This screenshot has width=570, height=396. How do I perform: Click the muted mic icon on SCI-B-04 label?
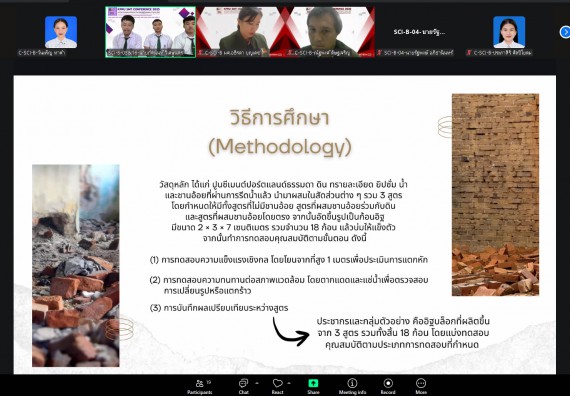pos(380,53)
